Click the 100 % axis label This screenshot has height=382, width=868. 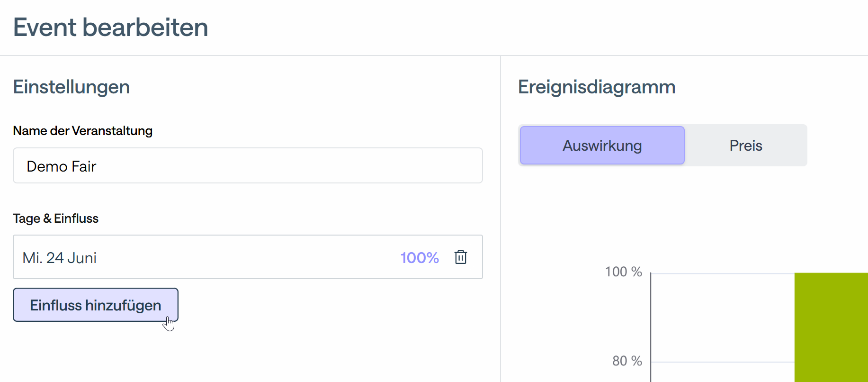point(623,272)
